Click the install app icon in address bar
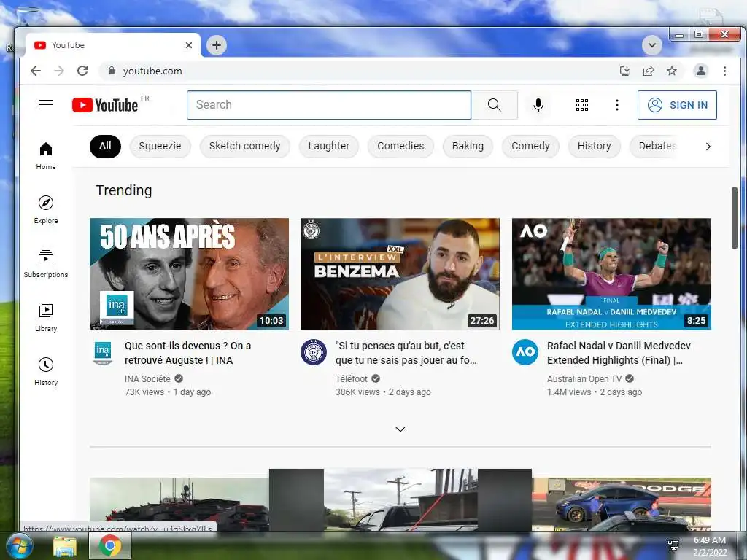This screenshot has height=560, width=747. tap(625, 71)
